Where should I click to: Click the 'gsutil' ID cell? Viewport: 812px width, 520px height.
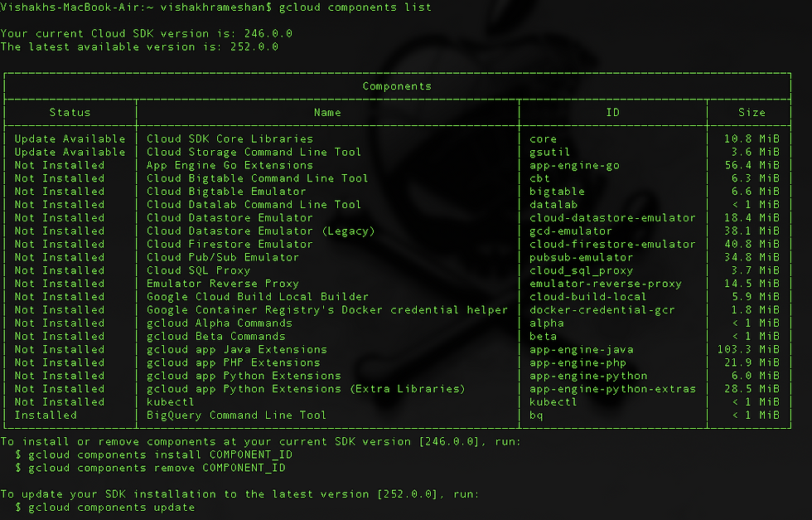(x=549, y=153)
